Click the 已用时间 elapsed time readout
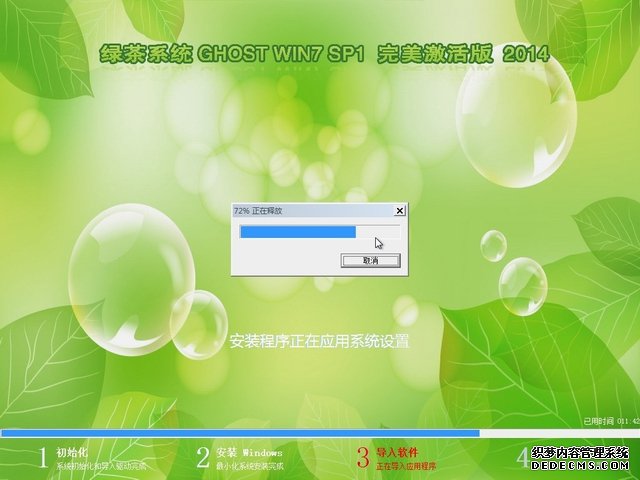The image size is (640, 480). [x=611, y=421]
